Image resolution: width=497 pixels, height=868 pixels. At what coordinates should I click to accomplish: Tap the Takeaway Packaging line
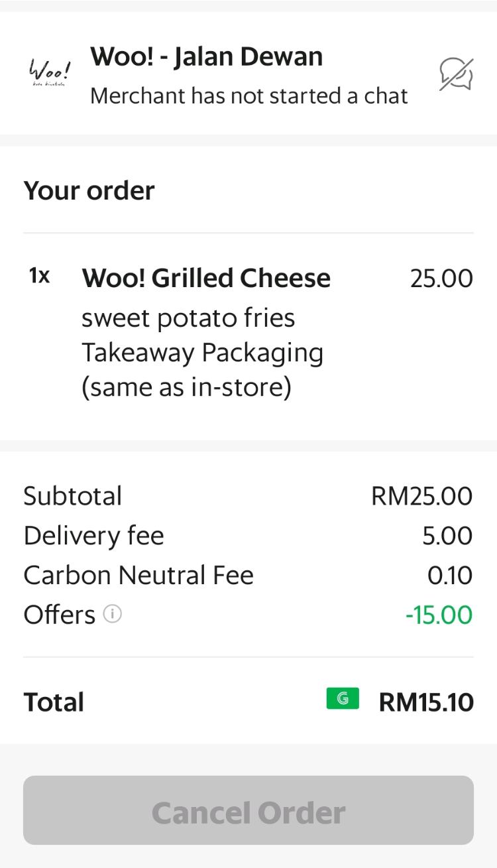[x=202, y=353]
